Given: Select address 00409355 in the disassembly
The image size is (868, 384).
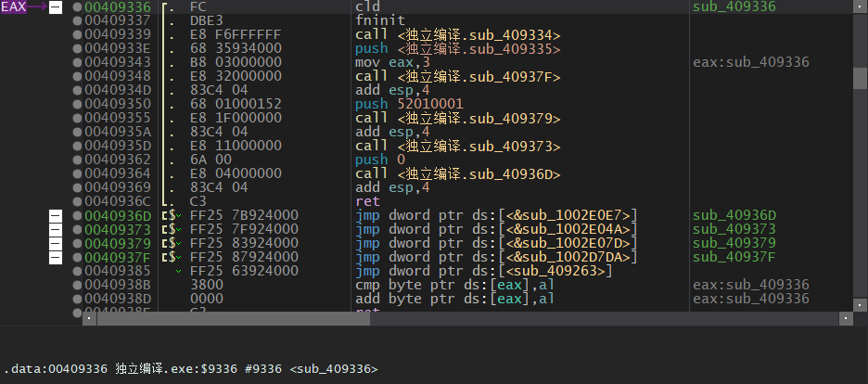Looking at the screenshot, I should pyautogui.click(x=118, y=118).
